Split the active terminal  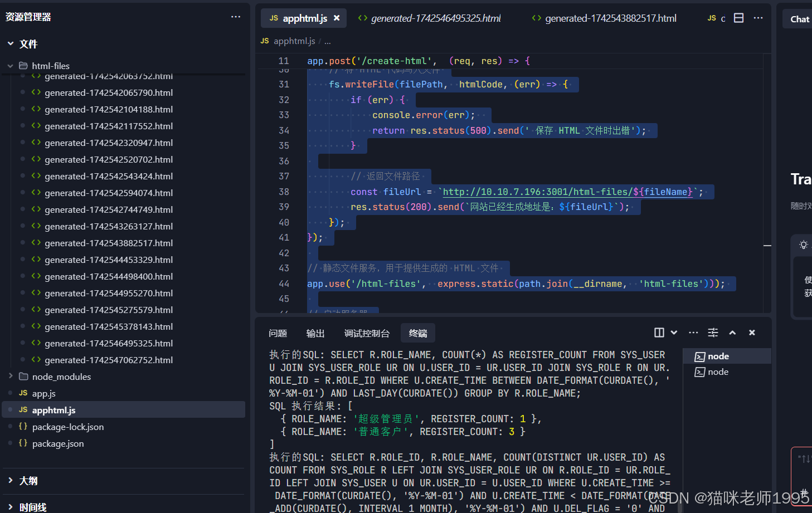tap(658, 333)
